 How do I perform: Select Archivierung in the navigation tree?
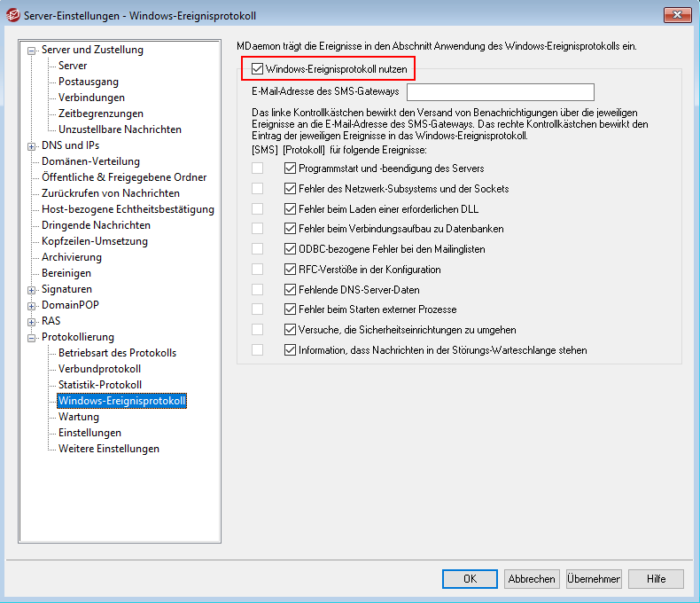click(72, 257)
